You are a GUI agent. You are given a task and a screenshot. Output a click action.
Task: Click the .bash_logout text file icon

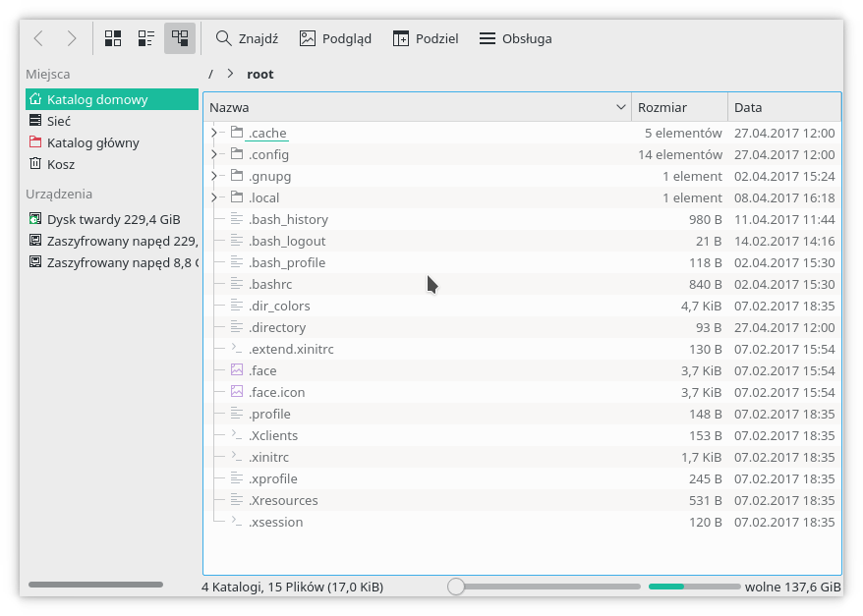pos(237,241)
